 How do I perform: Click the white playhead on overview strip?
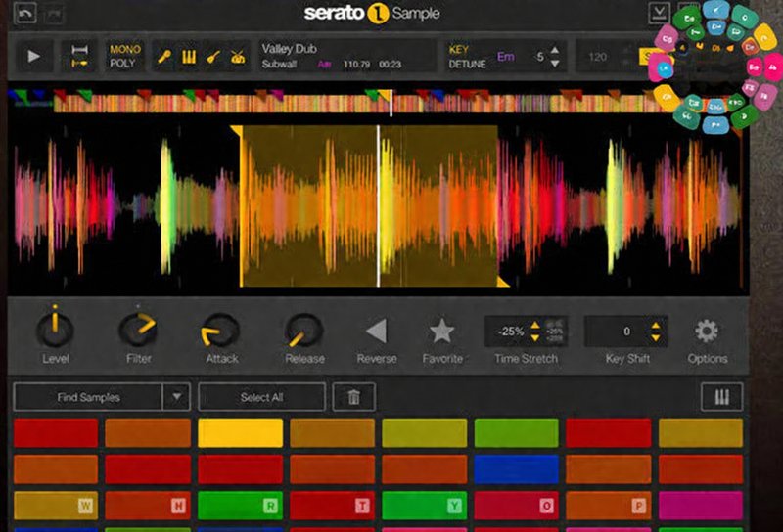(391, 103)
